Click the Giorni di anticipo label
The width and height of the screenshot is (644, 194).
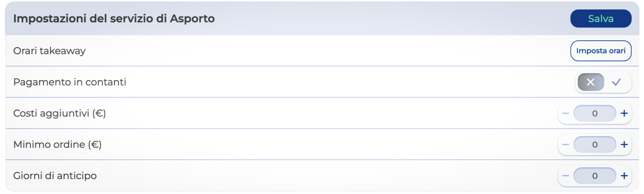(55, 176)
